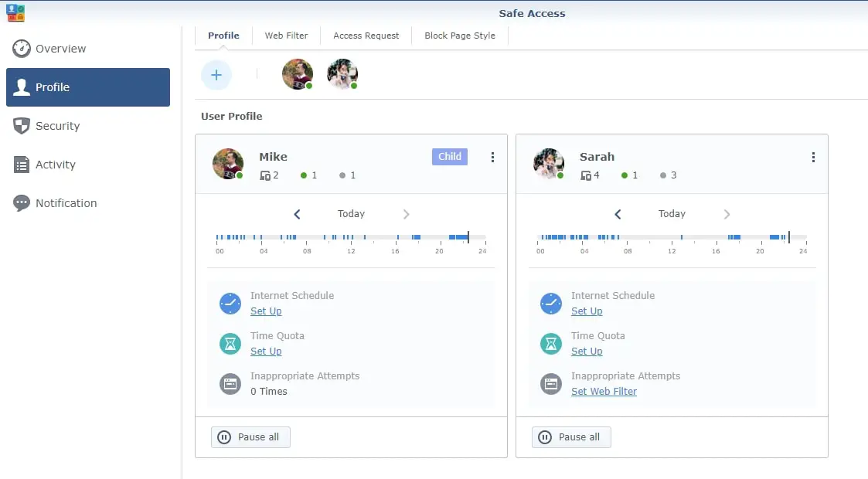This screenshot has width=868, height=479.
Task: Go to previous day on Mike's timeline
Action: click(297, 214)
